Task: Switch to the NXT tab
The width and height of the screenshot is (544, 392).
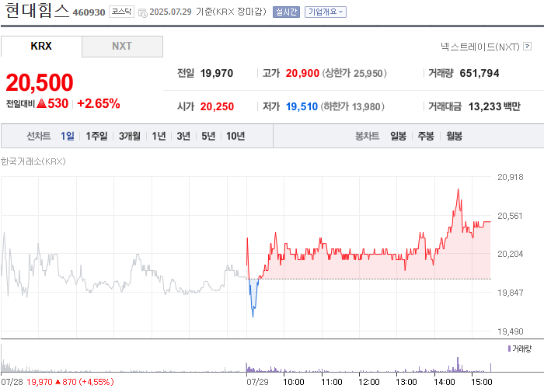Action: [x=122, y=46]
